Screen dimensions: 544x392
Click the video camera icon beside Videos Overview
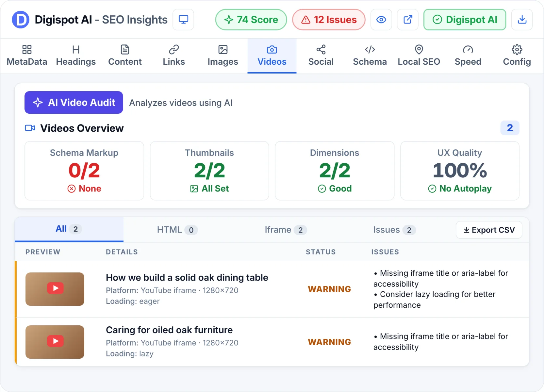tap(30, 128)
